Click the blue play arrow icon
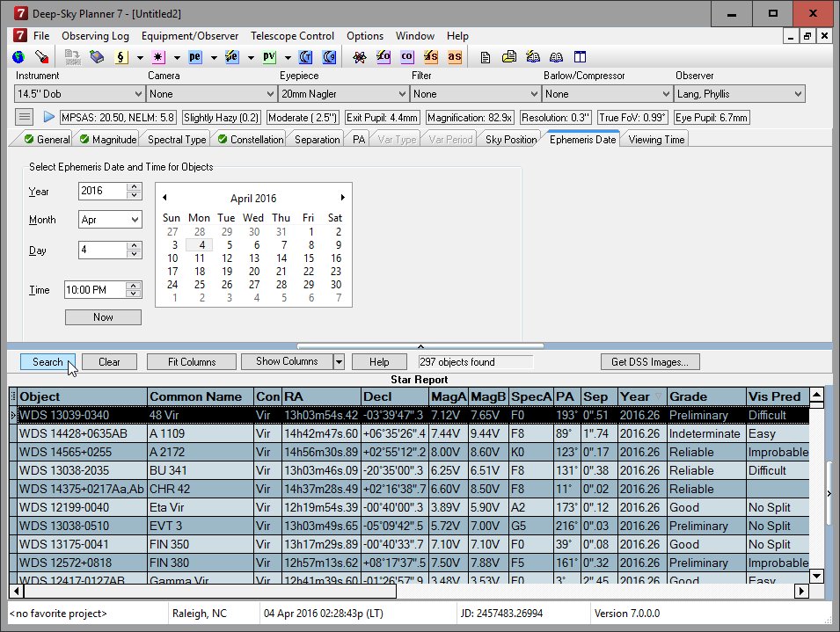This screenshot has height=632, width=840. (x=49, y=117)
